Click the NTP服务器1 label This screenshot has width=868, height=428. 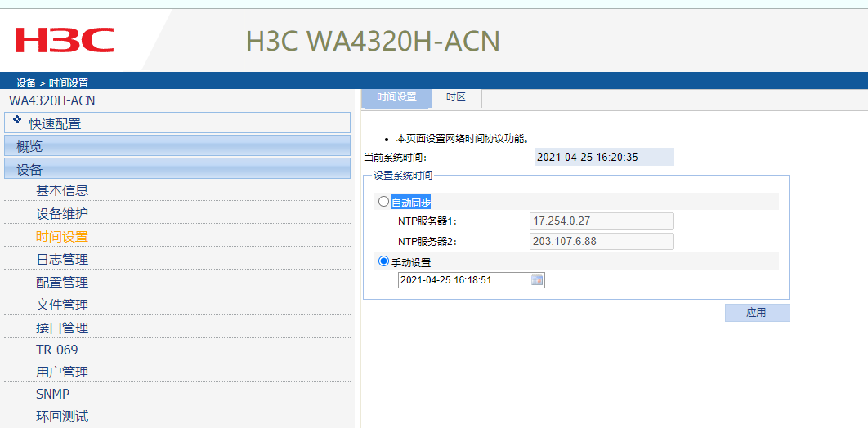[x=428, y=221]
